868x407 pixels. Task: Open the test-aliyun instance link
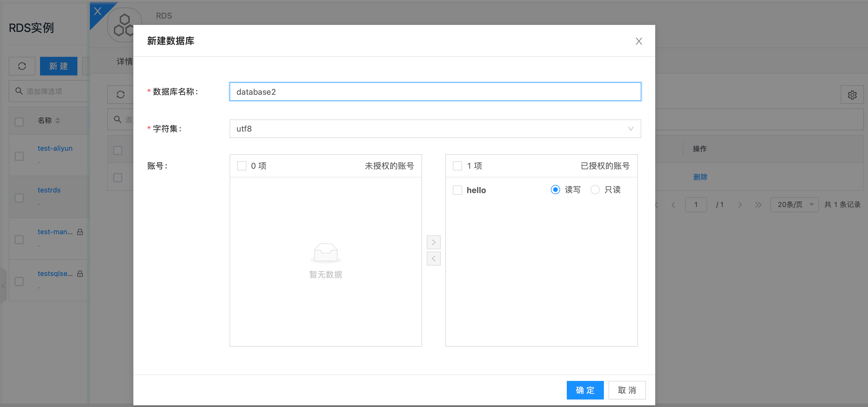pos(55,148)
